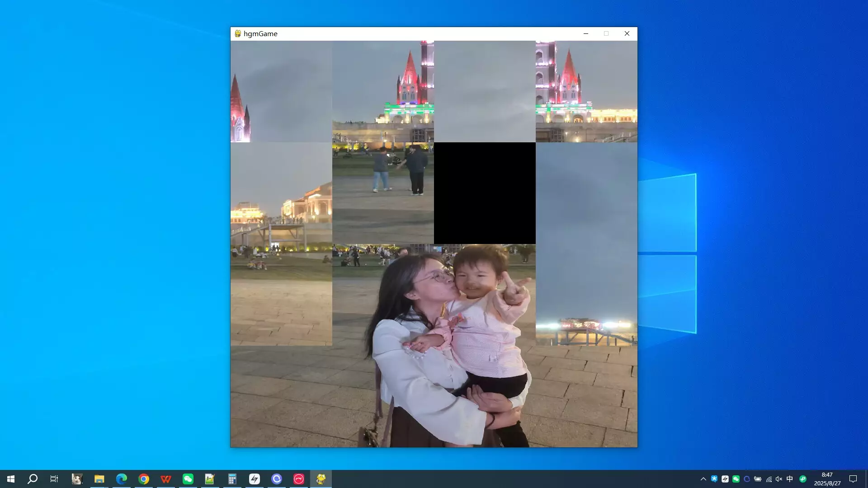This screenshot has height=488, width=868.
Task: Click the top-right tile with lit castle
Action: [586, 92]
